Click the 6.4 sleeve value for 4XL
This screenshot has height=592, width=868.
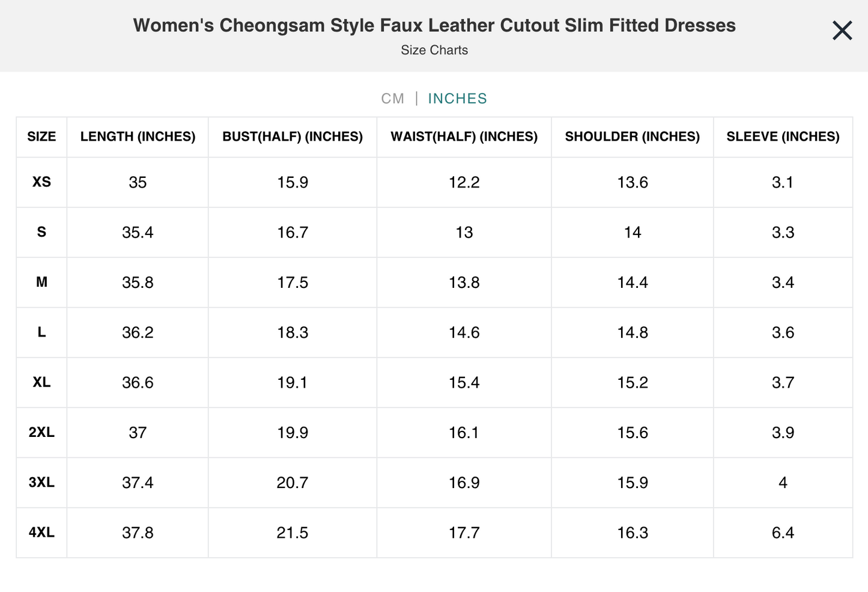(x=783, y=532)
